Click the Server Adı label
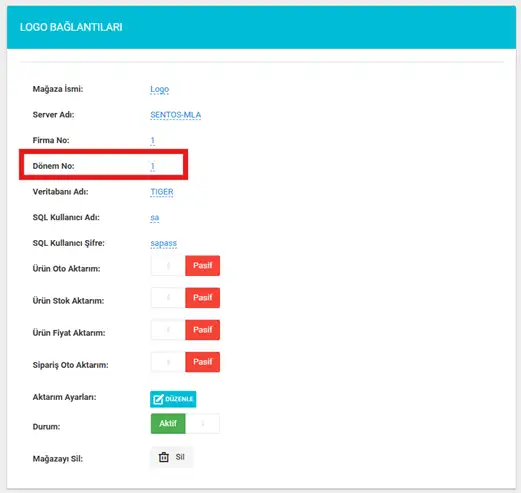The image size is (521, 493). click(53, 115)
